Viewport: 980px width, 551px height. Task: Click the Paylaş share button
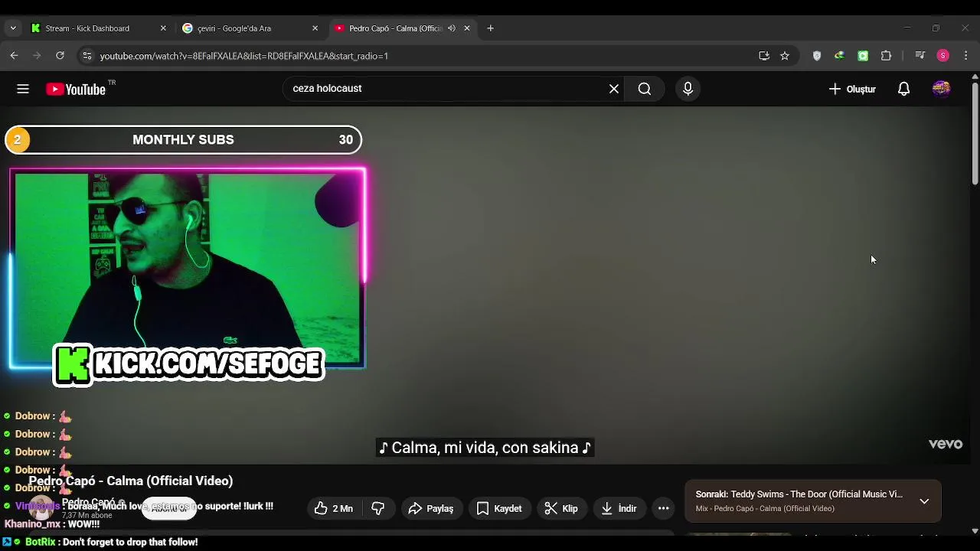(x=431, y=508)
